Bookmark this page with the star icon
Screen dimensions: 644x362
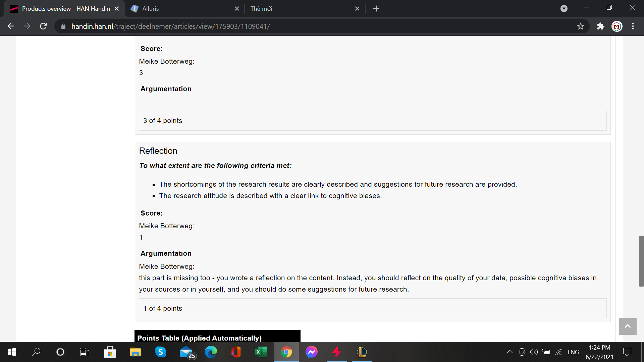pyautogui.click(x=581, y=26)
